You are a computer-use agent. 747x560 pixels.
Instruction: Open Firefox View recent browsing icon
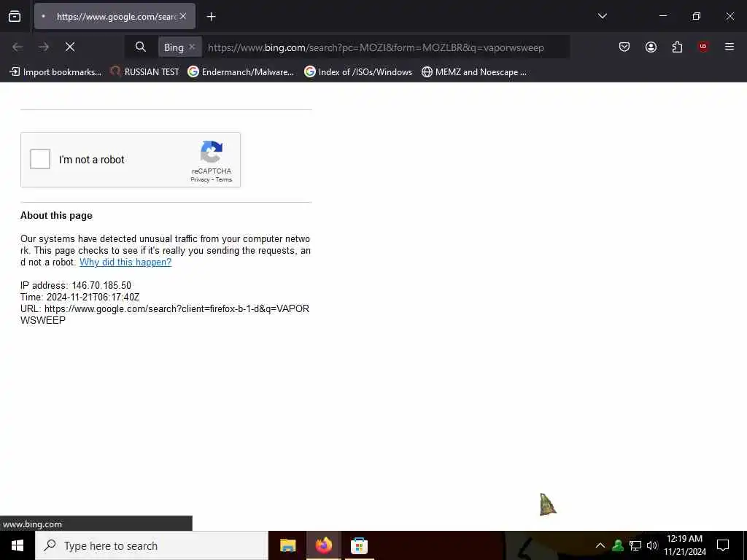(x=15, y=17)
